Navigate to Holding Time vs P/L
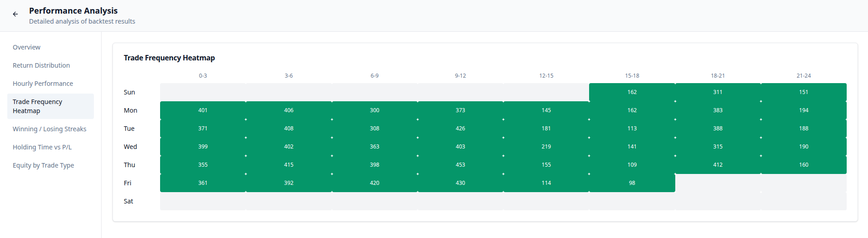 pyautogui.click(x=42, y=147)
